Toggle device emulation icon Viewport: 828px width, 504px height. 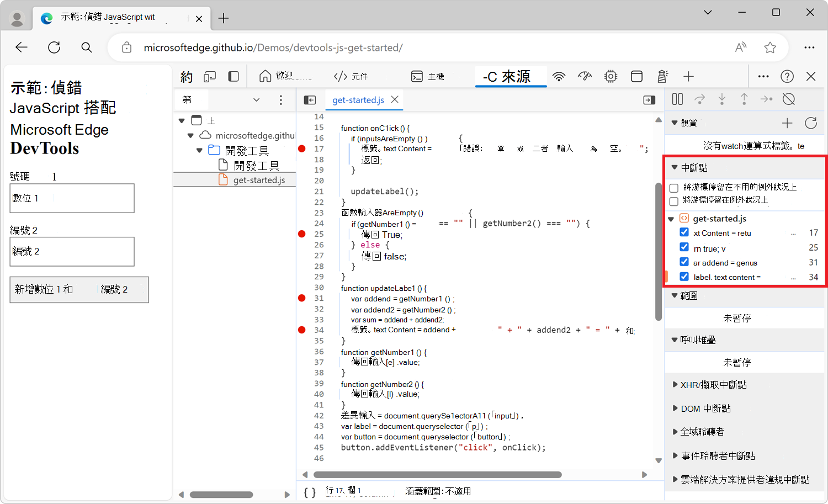pyautogui.click(x=210, y=77)
